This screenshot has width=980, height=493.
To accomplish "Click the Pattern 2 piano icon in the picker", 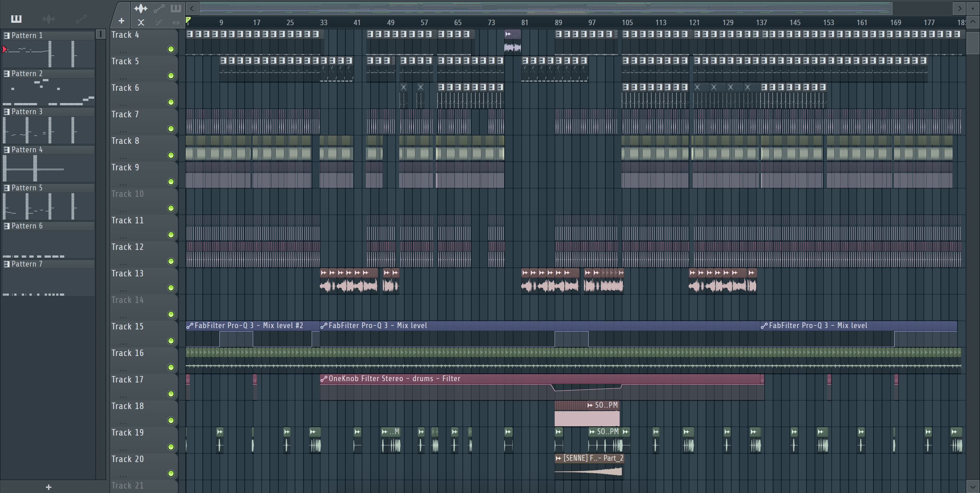I will click(6, 73).
